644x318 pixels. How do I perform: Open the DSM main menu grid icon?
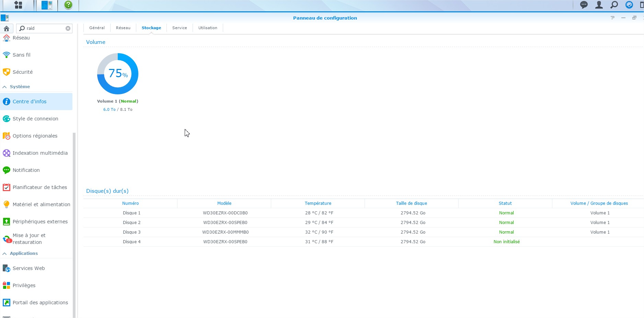click(x=18, y=5)
